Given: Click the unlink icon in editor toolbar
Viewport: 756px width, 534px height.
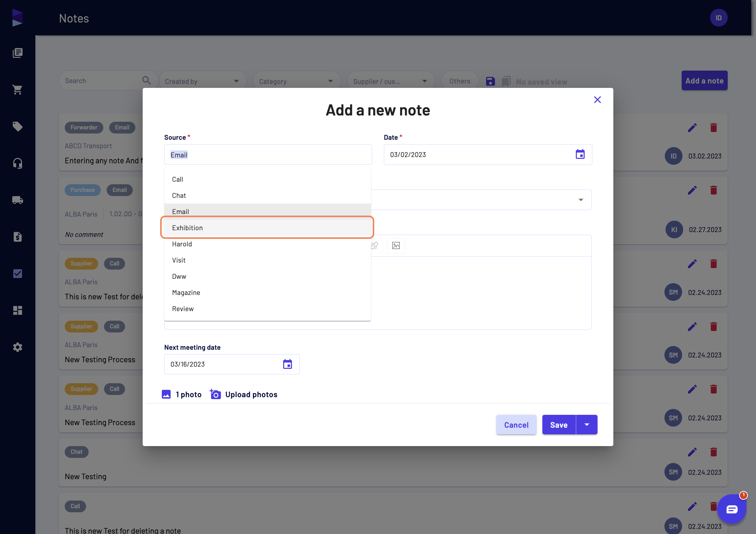Looking at the screenshot, I should pyautogui.click(x=375, y=246).
